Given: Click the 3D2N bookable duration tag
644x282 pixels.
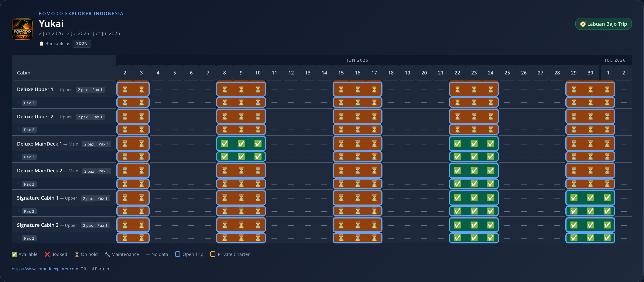Looking at the screenshot, I should click(x=82, y=43).
